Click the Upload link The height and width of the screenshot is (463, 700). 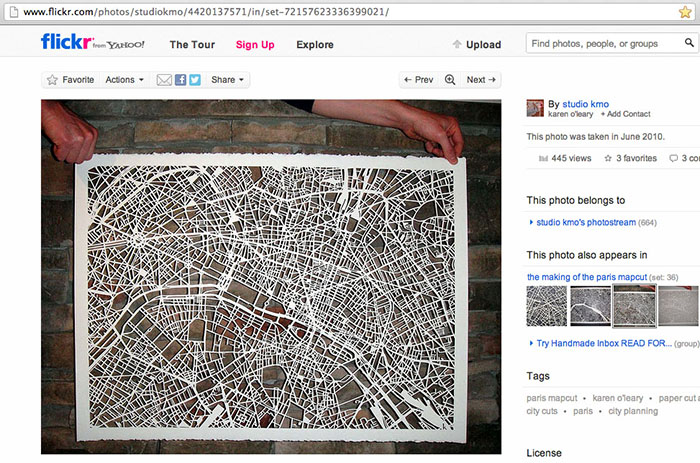(477, 44)
